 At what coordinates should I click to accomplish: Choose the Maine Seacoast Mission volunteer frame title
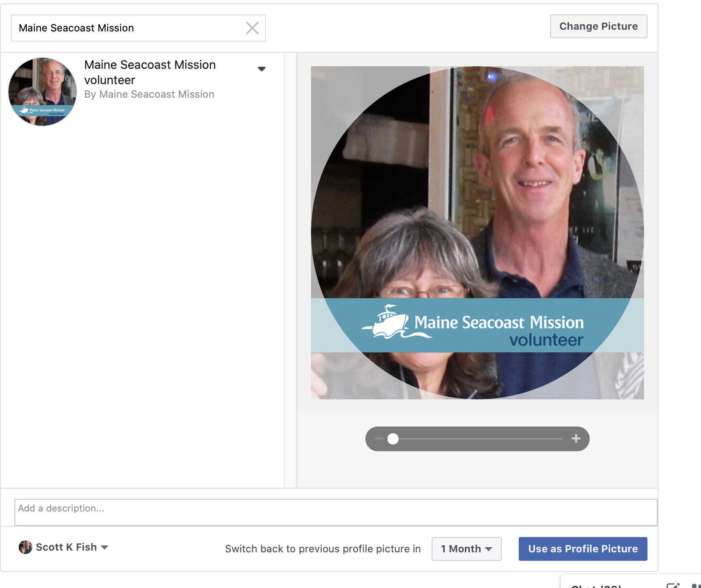pyautogui.click(x=150, y=72)
